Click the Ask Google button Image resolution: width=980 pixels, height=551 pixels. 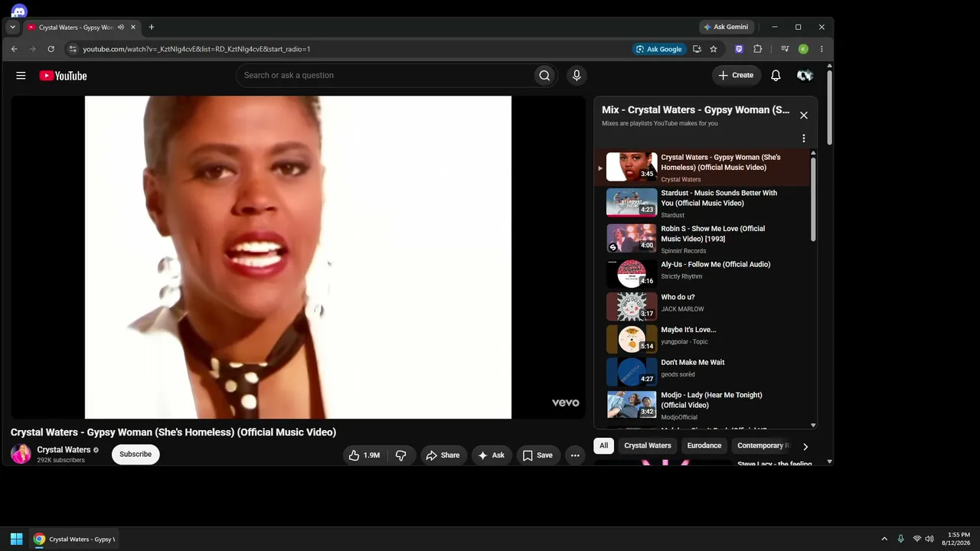click(x=658, y=49)
